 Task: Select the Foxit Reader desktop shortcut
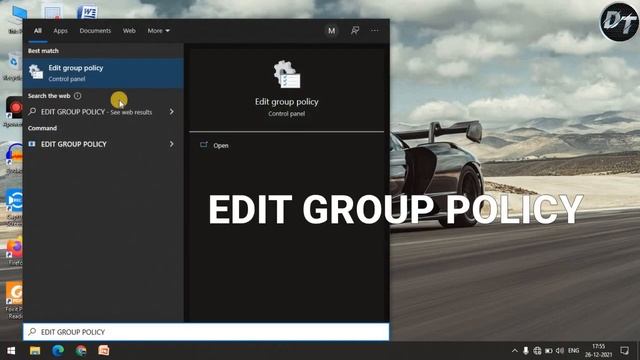pos(15,300)
